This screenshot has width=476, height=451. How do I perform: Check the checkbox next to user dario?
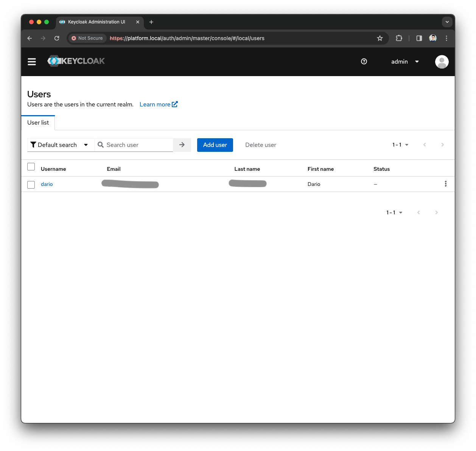pyautogui.click(x=31, y=184)
